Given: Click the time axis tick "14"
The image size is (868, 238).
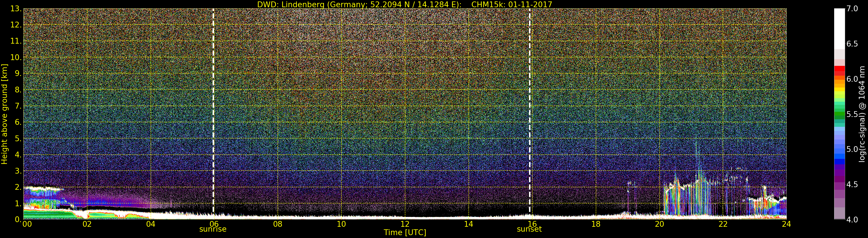Looking at the screenshot, I should (x=468, y=224).
